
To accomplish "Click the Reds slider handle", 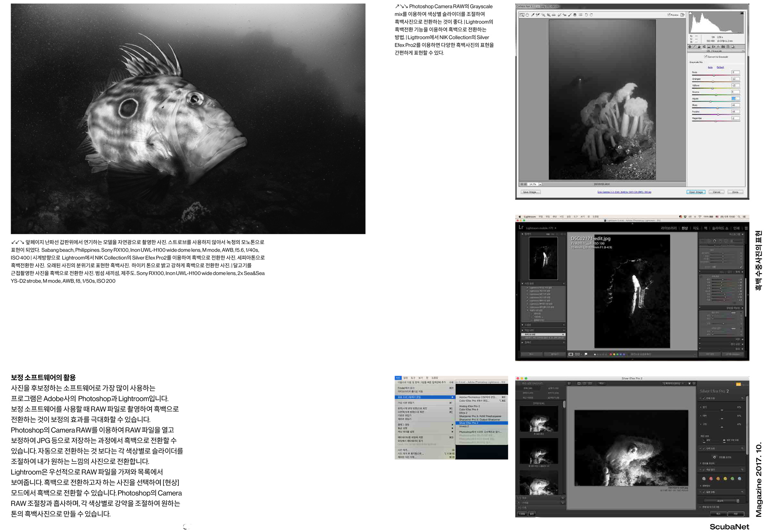I will 714,75.
